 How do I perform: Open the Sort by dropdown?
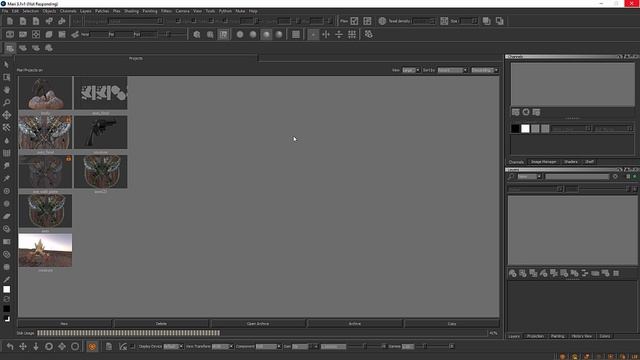click(452, 70)
